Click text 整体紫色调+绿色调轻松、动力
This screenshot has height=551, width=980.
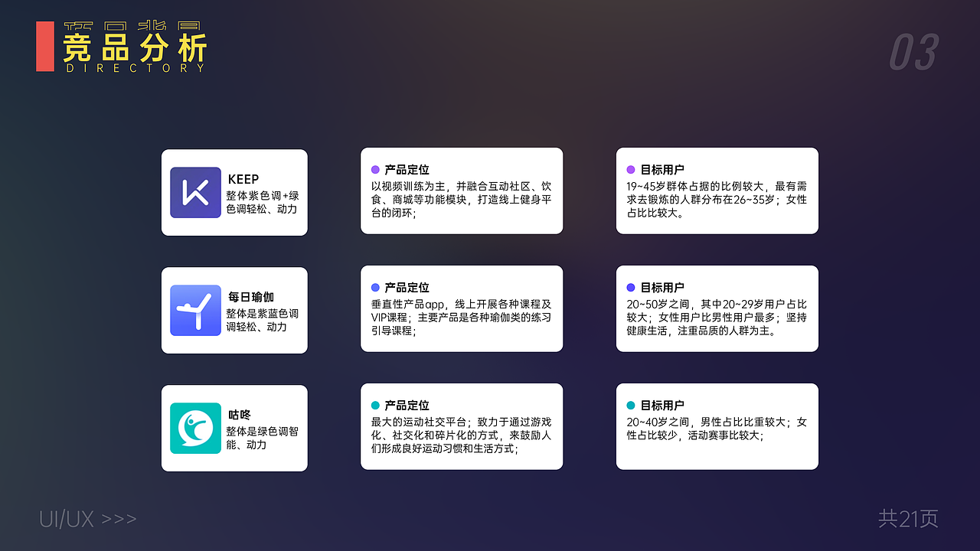click(x=263, y=202)
